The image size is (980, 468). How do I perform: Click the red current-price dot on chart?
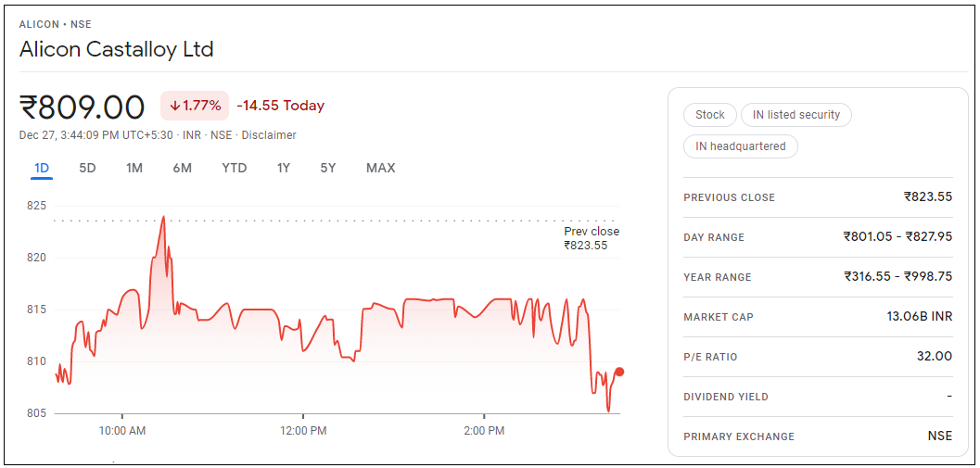point(619,372)
